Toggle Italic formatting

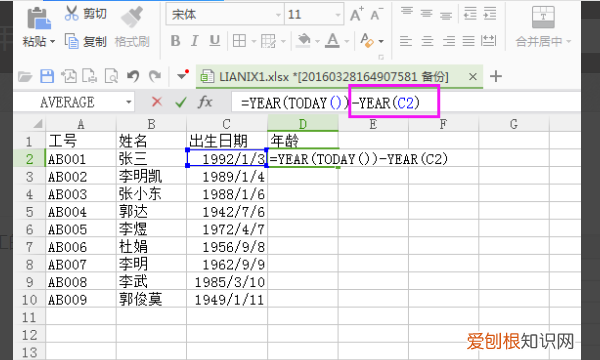click(x=194, y=41)
